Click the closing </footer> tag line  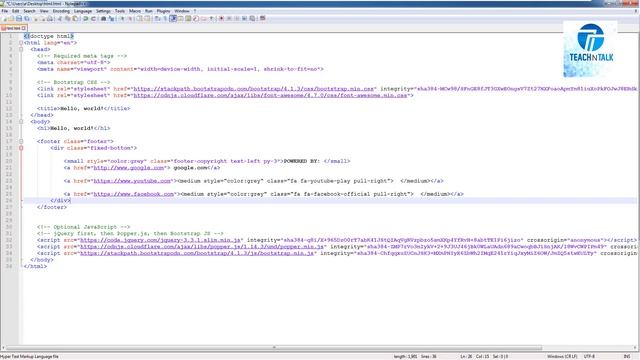tap(51, 207)
